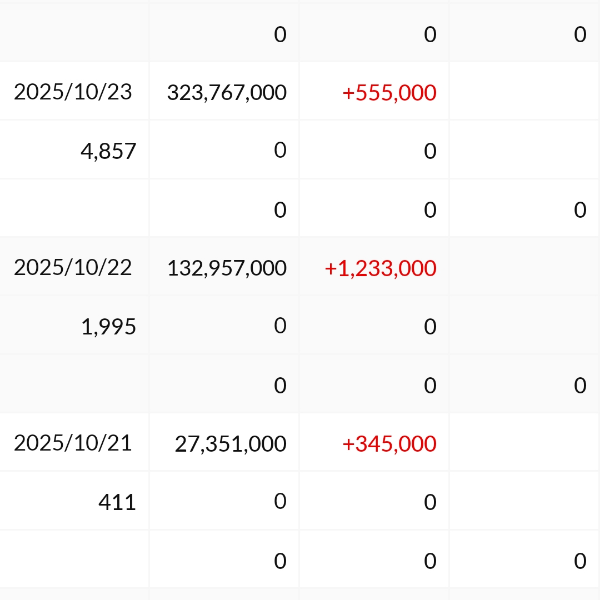Select the 323,767,000 value cell
The width and height of the screenshot is (600, 600).
(x=227, y=93)
